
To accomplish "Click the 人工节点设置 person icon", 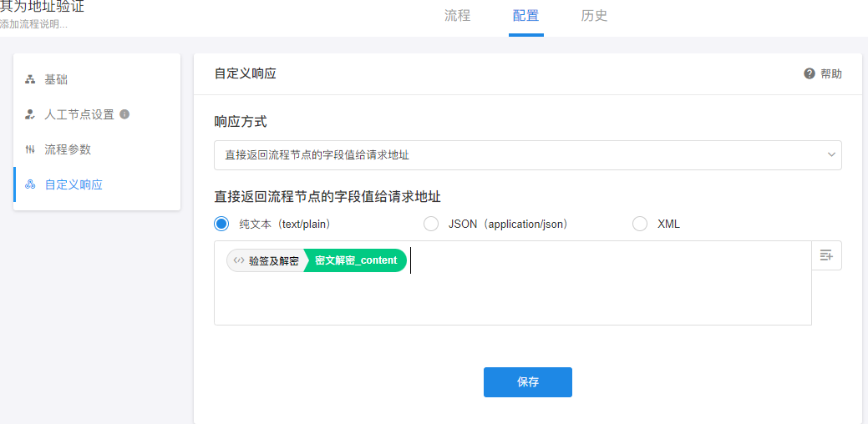I will [x=30, y=114].
